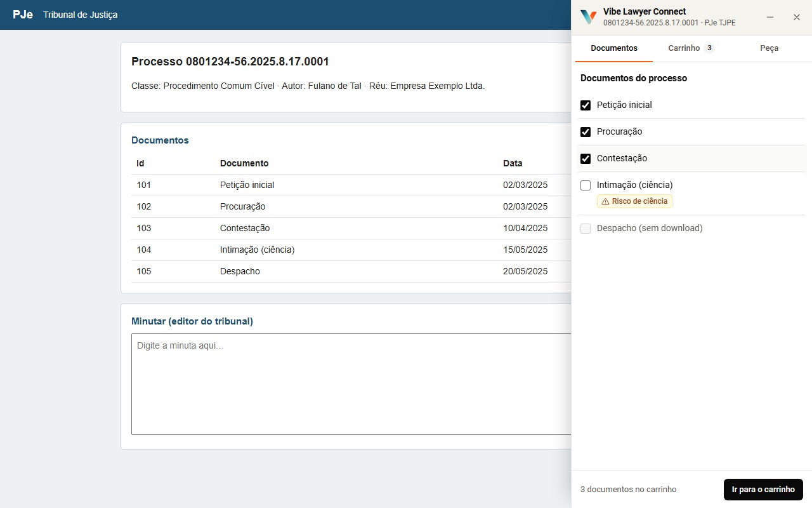Click the Petição inicial label in panel

(624, 105)
